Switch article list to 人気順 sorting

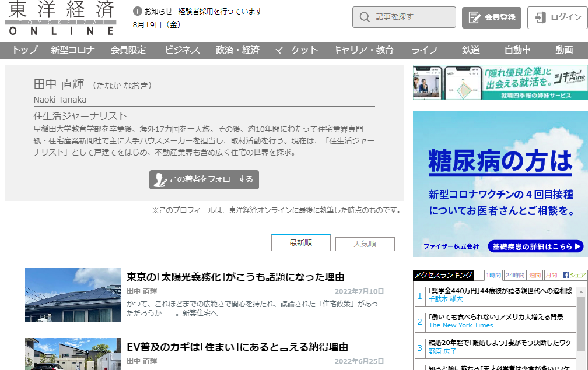[x=366, y=244]
